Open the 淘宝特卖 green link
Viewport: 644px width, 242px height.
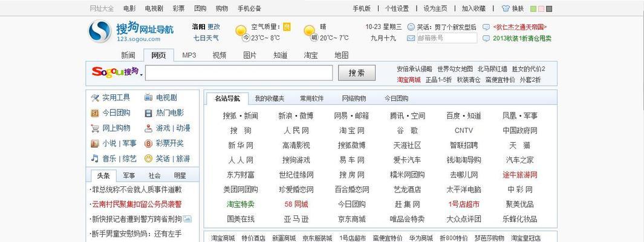pos(240,204)
